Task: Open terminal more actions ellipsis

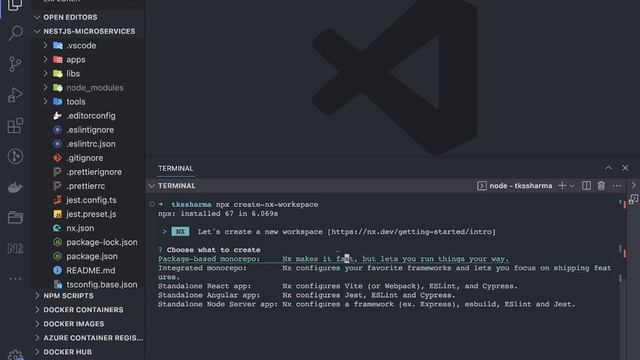Action: coord(617,186)
